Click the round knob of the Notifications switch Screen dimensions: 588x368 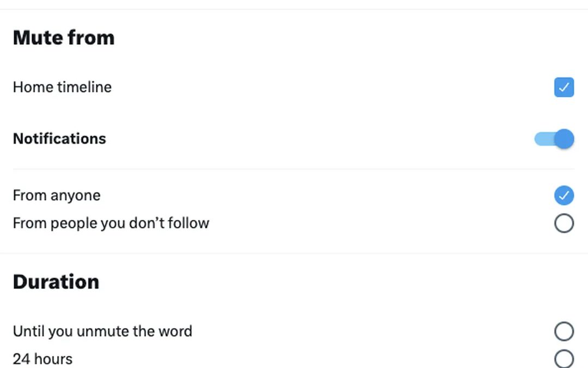click(x=565, y=139)
